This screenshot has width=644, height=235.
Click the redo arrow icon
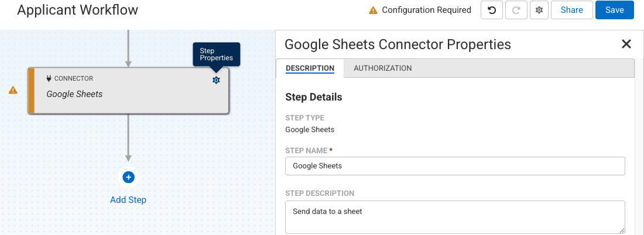(x=515, y=10)
